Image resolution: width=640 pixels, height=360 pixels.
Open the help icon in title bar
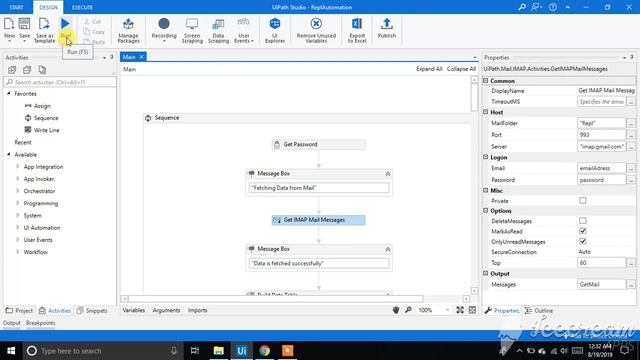553,7
